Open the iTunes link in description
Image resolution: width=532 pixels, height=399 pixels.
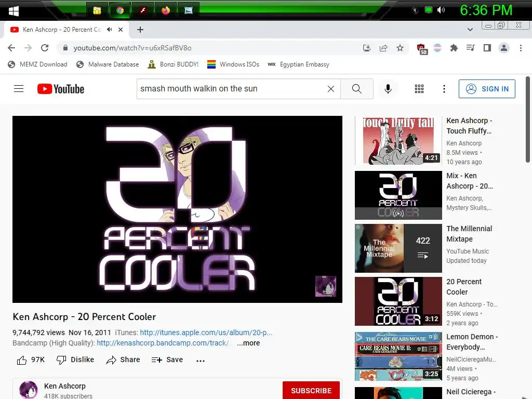tap(206, 332)
